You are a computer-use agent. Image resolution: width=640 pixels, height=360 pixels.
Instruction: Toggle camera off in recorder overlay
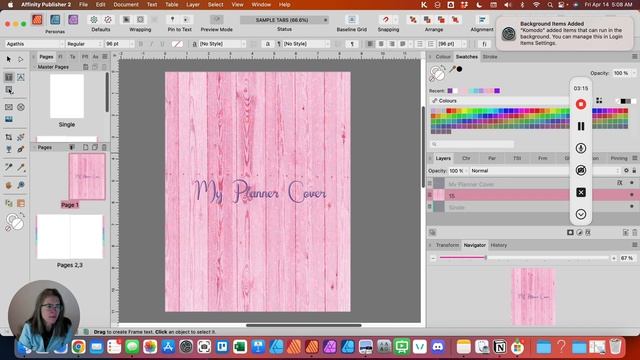[x=581, y=170]
